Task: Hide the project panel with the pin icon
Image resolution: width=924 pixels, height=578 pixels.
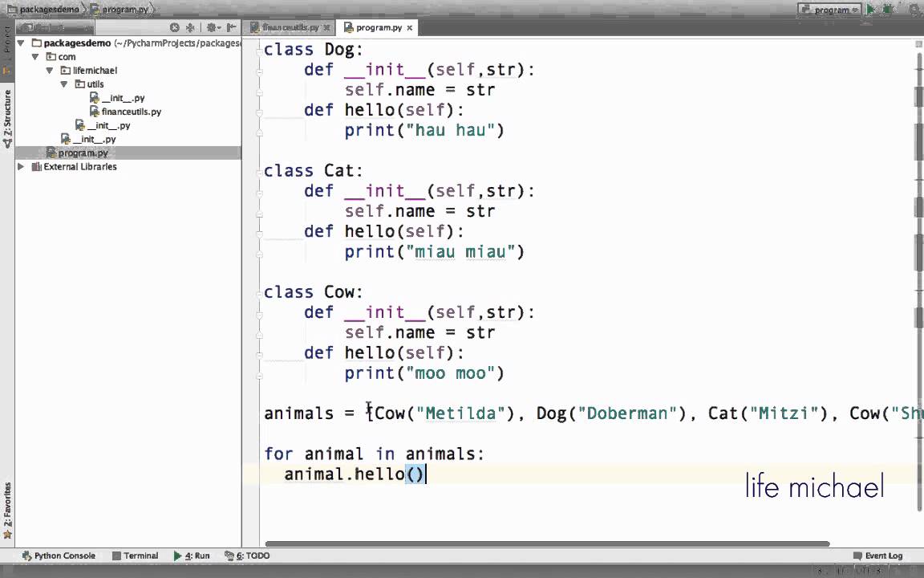Action: [x=232, y=28]
